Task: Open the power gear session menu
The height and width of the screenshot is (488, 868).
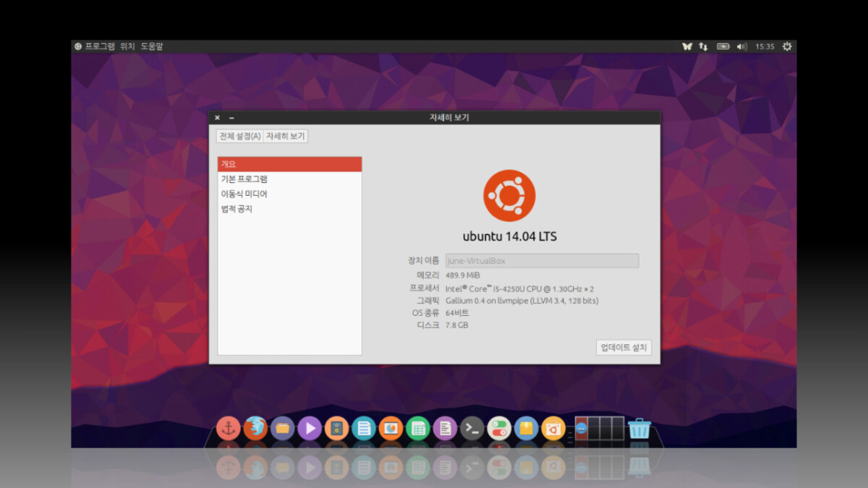Action: point(787,46)
